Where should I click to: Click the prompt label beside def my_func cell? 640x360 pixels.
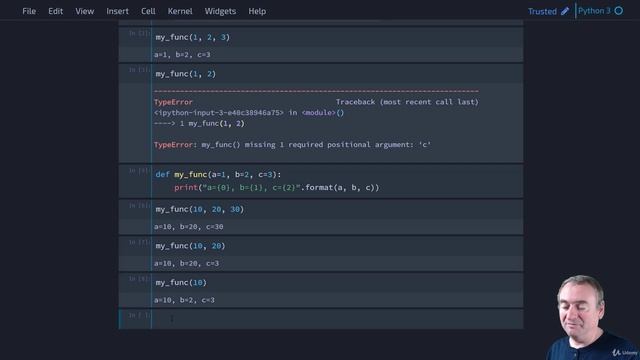pyautogui.click(x=139, y=171)
